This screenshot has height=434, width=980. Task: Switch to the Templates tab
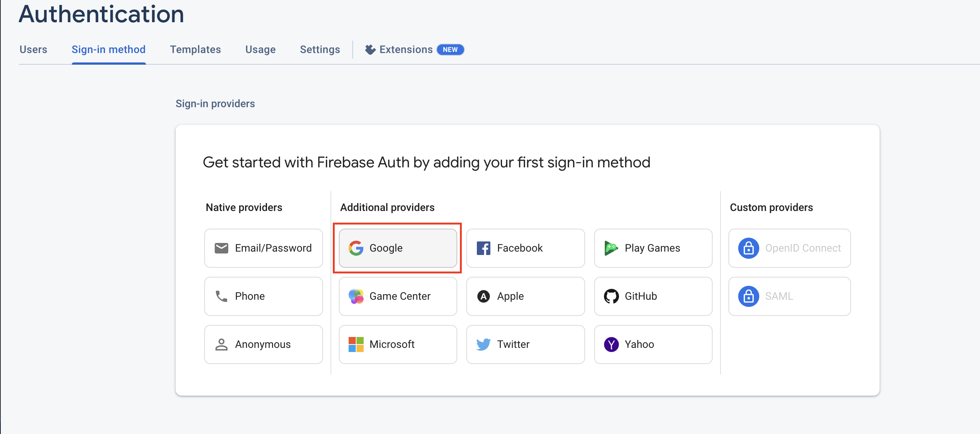pyautogui.click(x=195, y=49)
